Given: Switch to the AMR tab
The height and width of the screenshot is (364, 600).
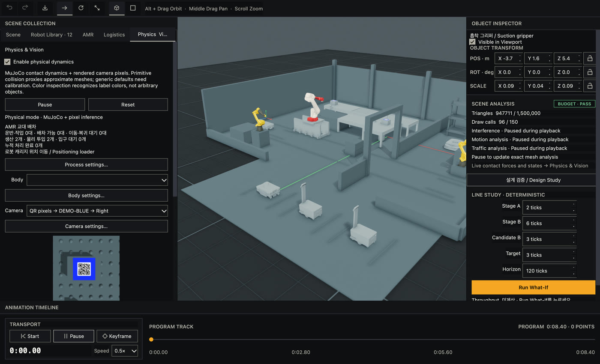Looking at the screenshot, I should pos(88,35).
